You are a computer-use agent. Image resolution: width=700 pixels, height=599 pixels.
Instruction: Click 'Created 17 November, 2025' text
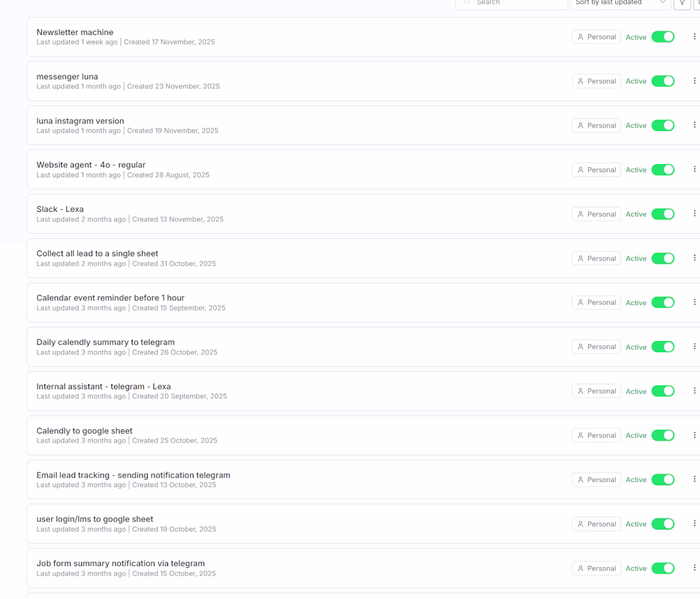[x=169, y=42]
